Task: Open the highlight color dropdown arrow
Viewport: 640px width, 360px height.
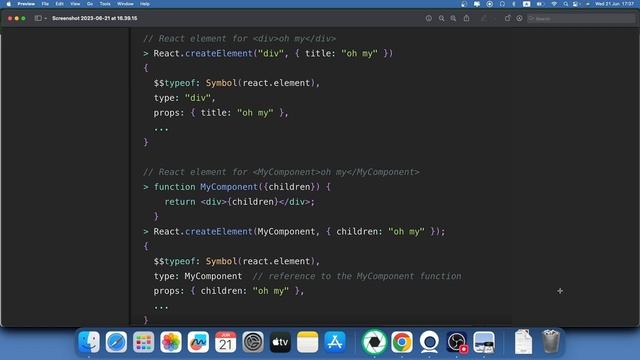Action: [x=494, y=18]
